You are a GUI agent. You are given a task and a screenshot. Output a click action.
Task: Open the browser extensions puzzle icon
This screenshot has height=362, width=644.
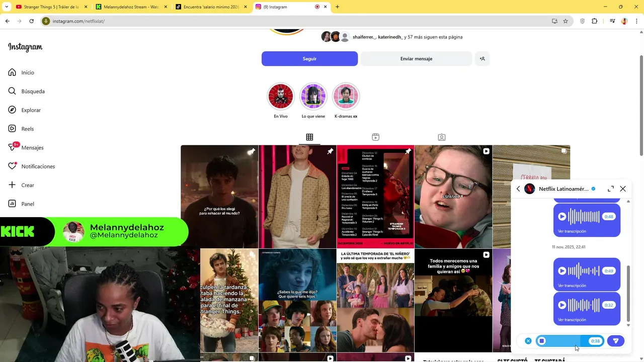pyautogui.click(x=594, y=21)
